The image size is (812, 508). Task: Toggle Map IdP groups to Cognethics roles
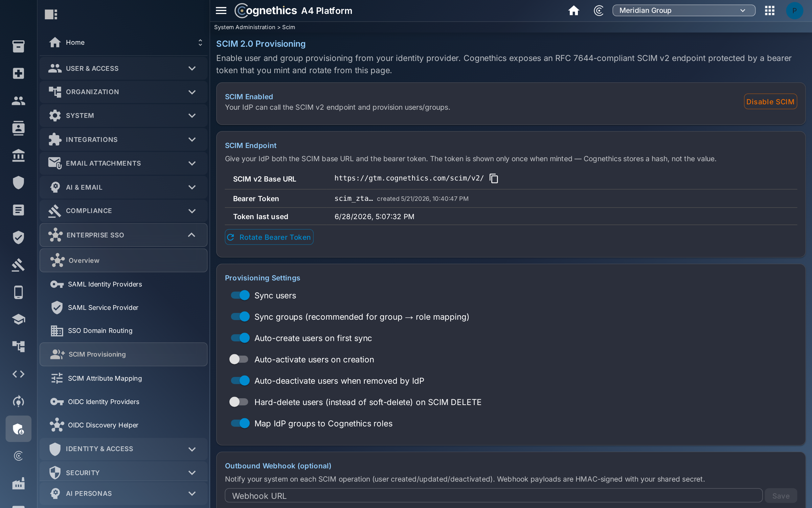point(240,423)
